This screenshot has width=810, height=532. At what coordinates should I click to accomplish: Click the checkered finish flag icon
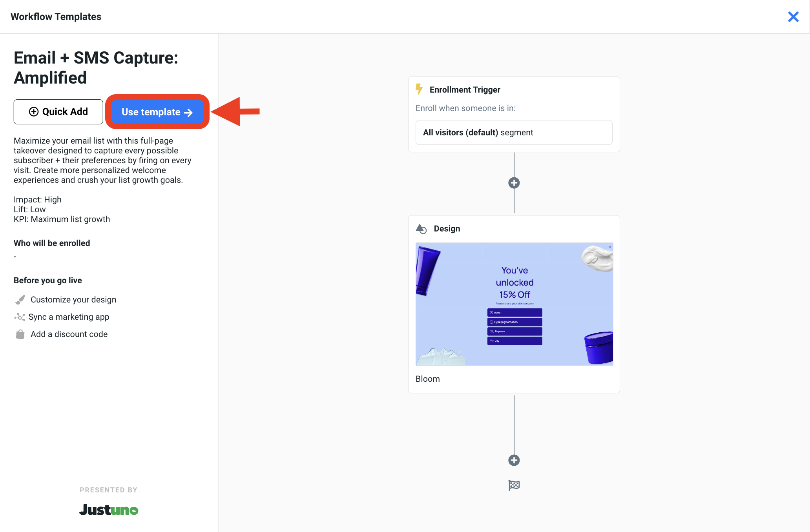[x=514, y=485]
